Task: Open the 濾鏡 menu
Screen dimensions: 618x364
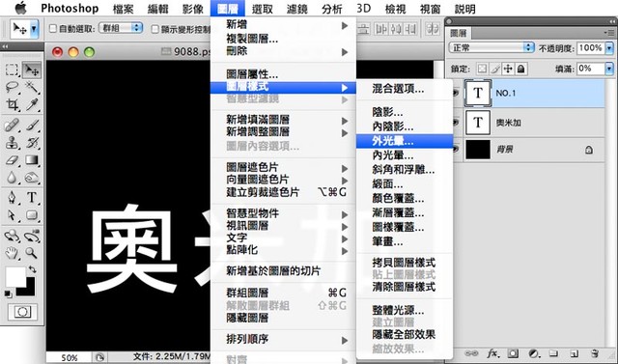Action: (x=296, y=9)
